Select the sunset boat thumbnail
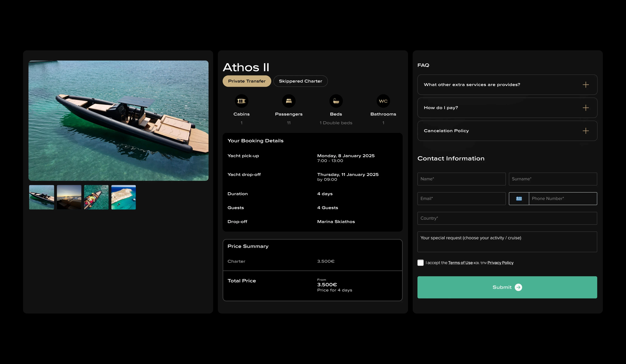This screenshot has width=626, height=364. (x=69, y=197)
